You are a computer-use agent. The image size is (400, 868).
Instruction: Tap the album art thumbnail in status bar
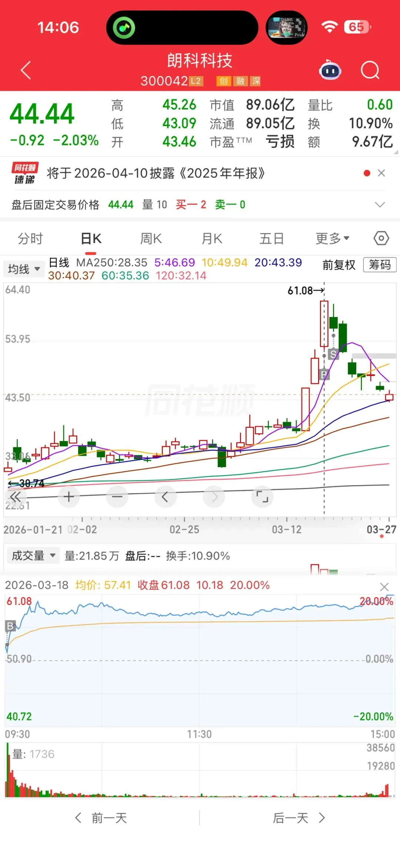287,28
